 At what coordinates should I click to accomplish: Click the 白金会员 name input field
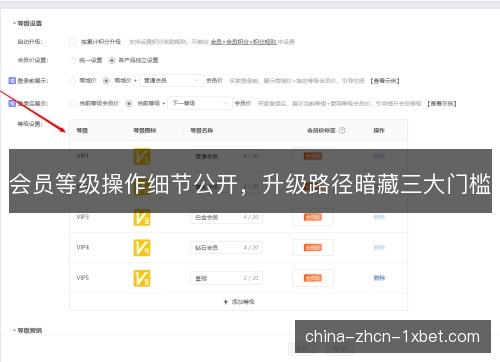[x=226, y=217]
